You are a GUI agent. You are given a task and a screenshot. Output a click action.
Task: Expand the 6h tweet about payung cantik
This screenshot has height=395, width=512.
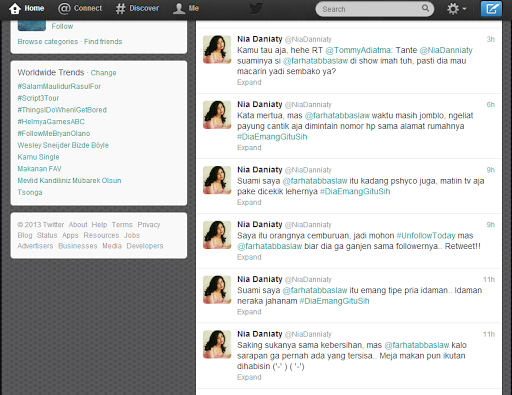249,148
